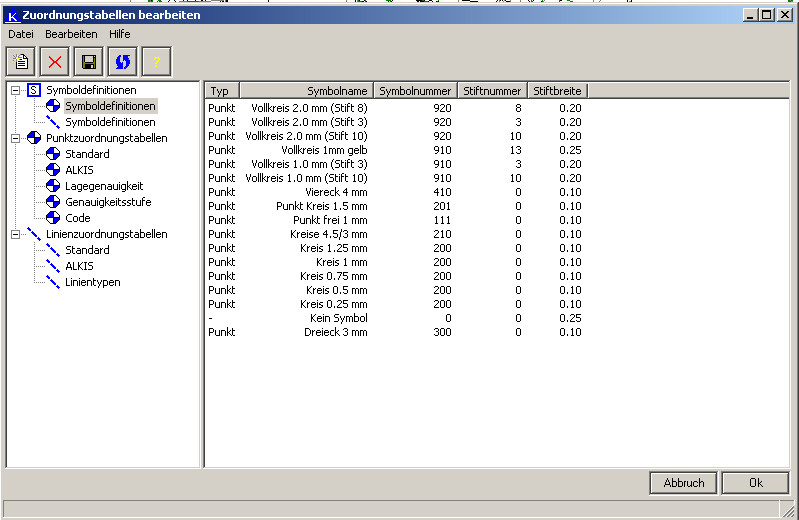Viewport: 799px width, 520px height.
Task: Click the point icon next to Code
Action: click(x=53, y=218)
